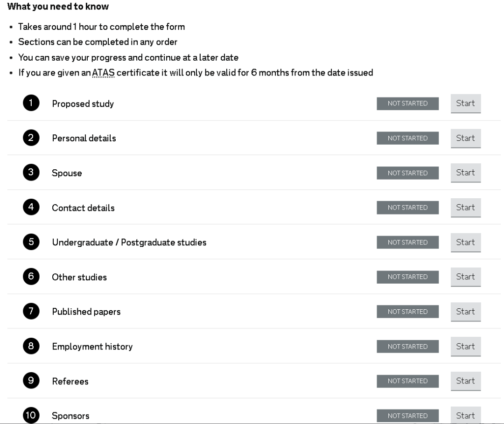Open the Contact details section title
The height and width of the screenshot is (424, 504).
point(83,208)
